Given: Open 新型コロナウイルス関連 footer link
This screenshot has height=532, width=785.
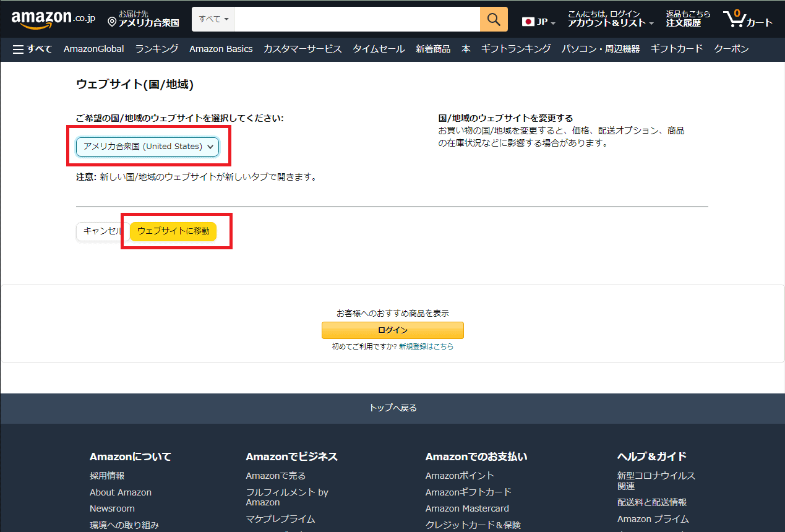Looking at the screenshot, I should (x=656, y=481).
